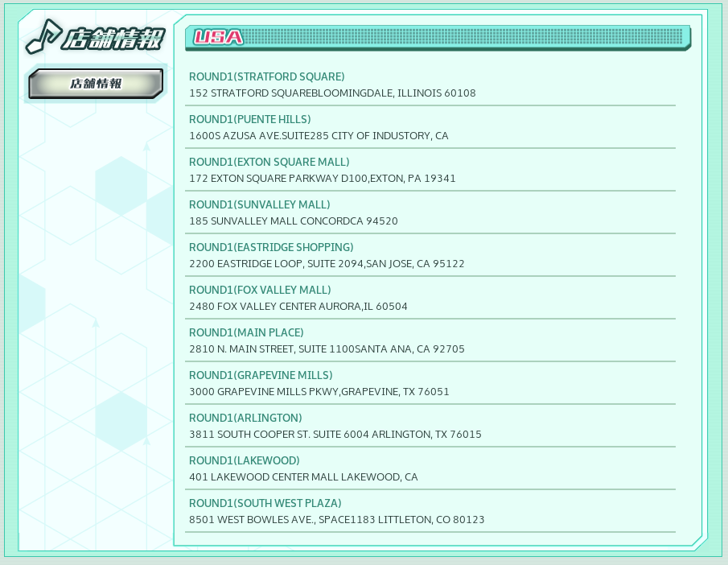Viewport: 728px width, 565px height.
Task: Select ROUND1(LAKEWOOD) store name
Action: tap(245, 461)
